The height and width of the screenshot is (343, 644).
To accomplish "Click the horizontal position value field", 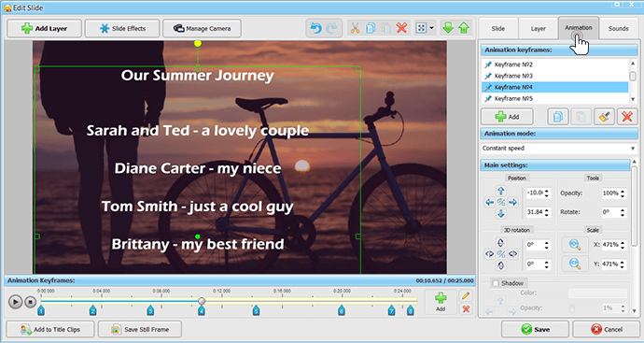I will coord(535,193).
